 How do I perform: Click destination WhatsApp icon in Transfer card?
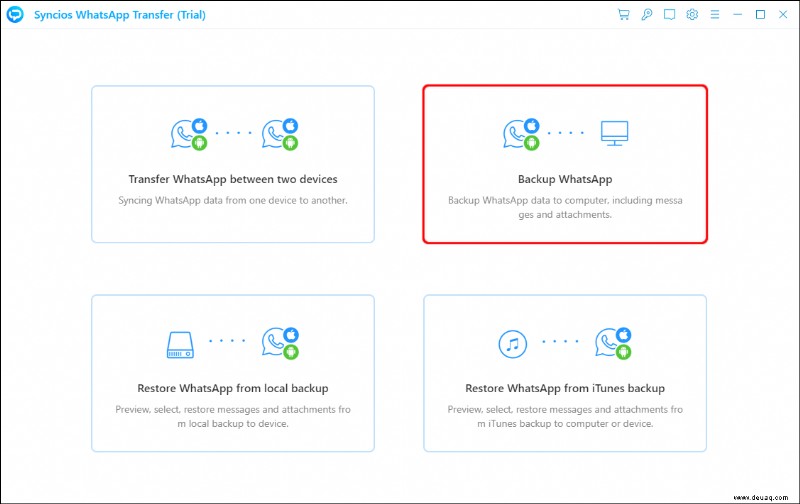280,134
